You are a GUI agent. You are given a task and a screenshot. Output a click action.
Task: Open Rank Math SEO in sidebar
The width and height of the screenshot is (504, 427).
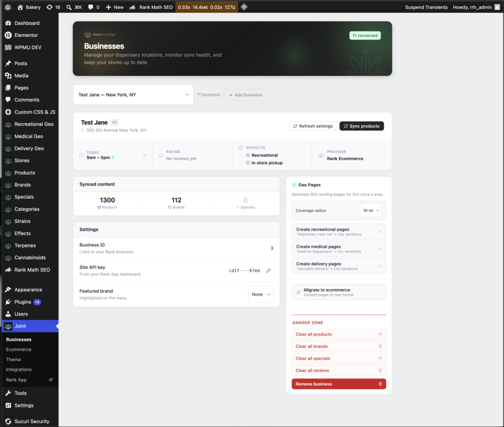pos(32,270)
